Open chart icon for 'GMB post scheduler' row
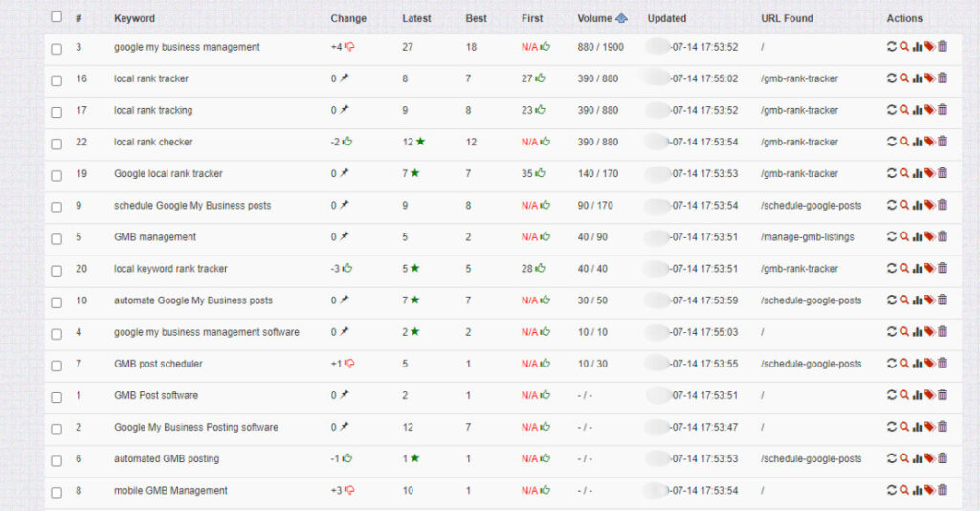980x511 pixels. [917, 364]
